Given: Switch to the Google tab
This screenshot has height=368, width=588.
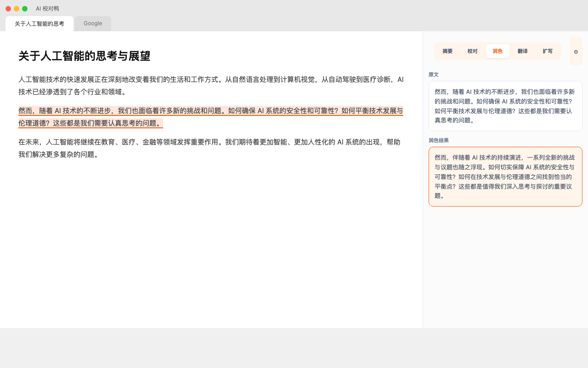Looking at the screenshot, I should (93, 23).
